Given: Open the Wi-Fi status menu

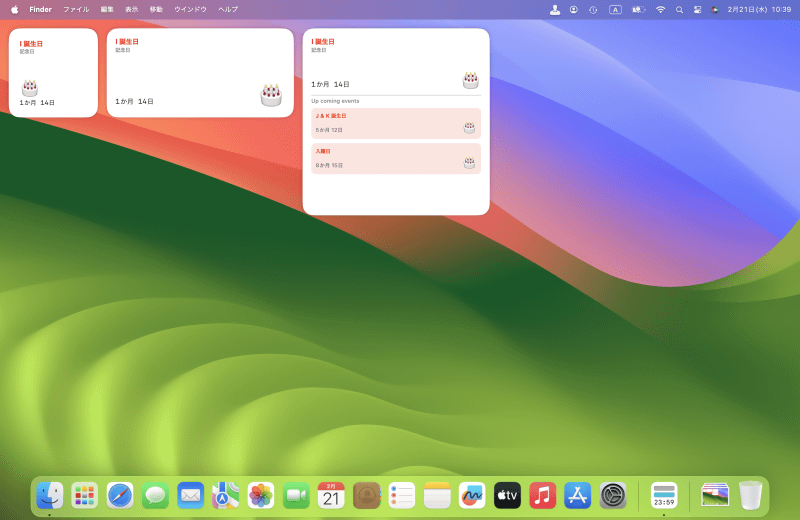Looking at the screenshot, I should pyautogui.click(x=660, y=10).
